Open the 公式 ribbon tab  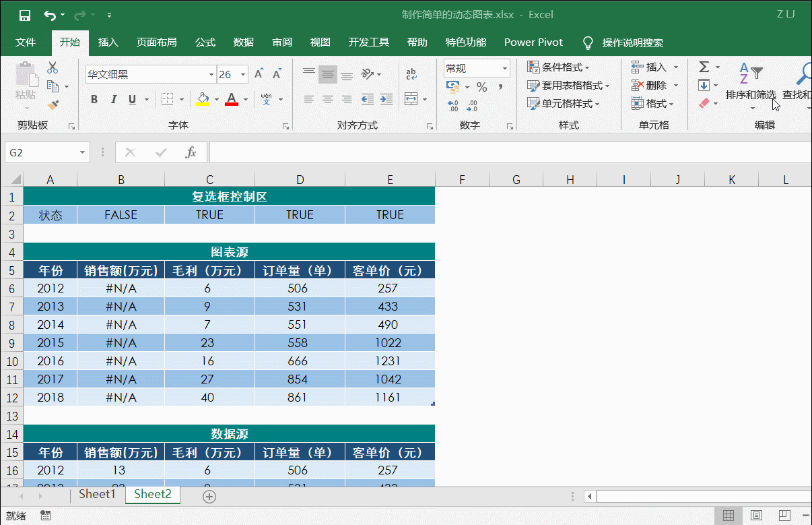[x=205, y=42]
